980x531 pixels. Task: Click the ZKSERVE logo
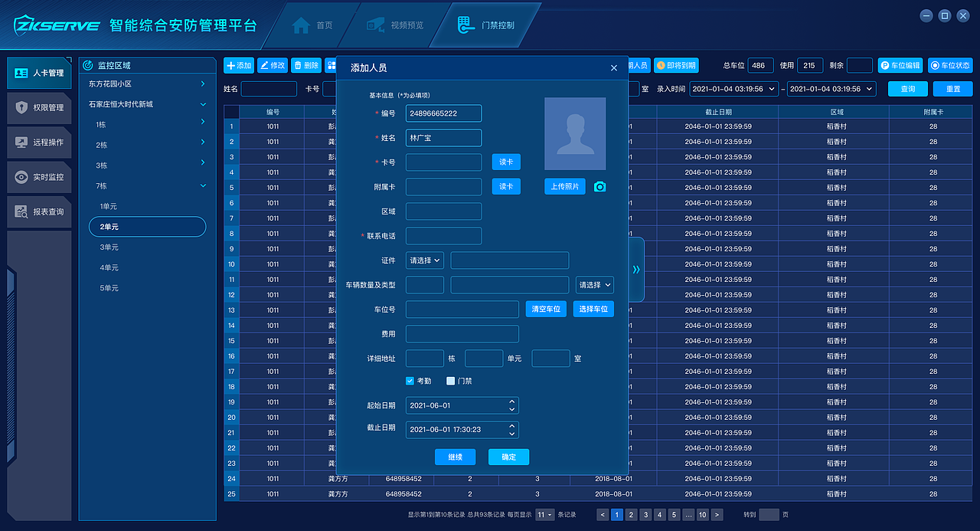pyautogui.click(x=57, y=25)
